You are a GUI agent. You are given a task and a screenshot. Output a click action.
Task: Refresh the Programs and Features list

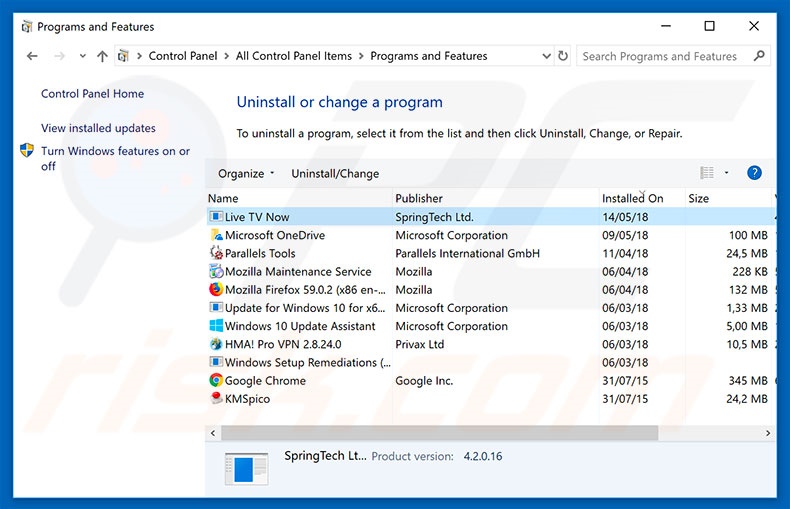click(563, 56)
